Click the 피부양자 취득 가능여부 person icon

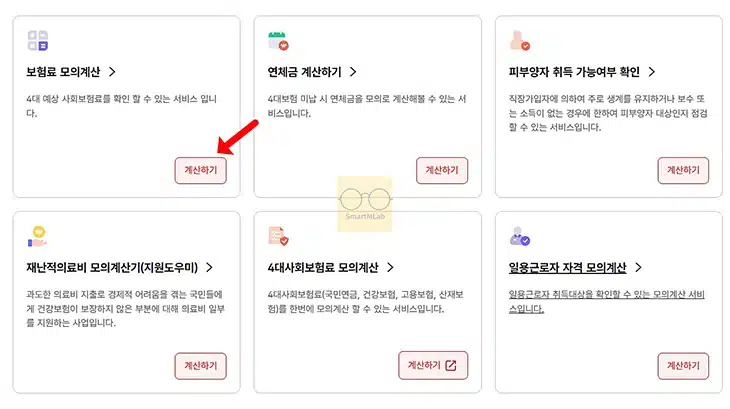519,41
